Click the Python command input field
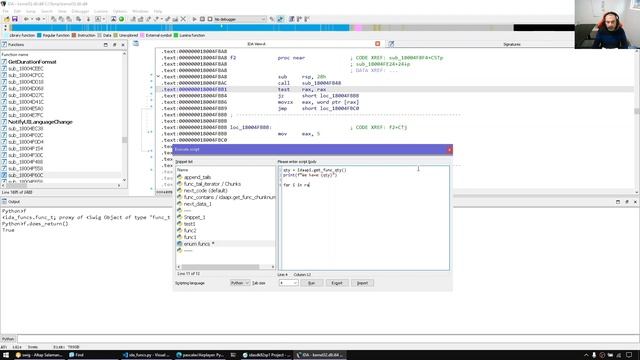This screenshot has height=360, width=640. pyautogui.click(x=328, y=339)
